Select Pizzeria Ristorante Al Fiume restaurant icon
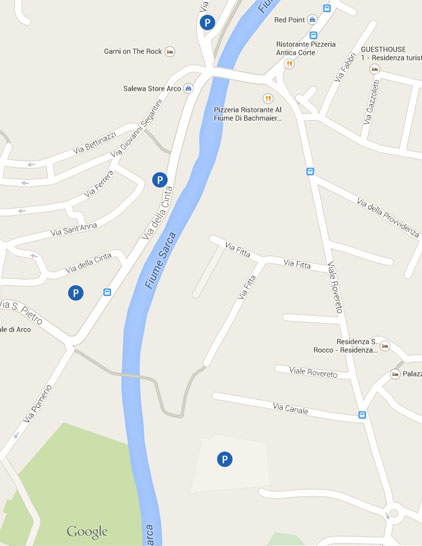This screenshot has width=422, height=546. click(x=267, y=99)
